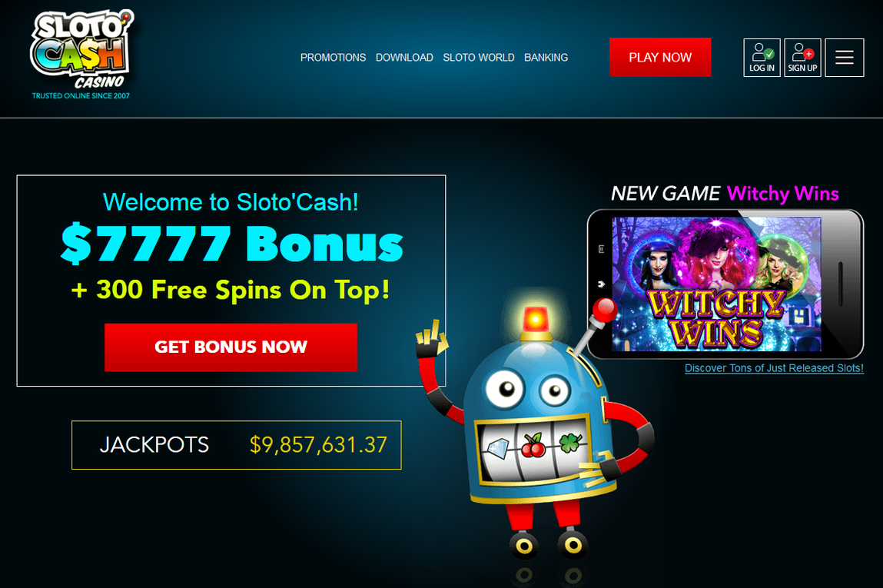Click the $7777 Bonus headline
The height and width of the screenshot is (588, 883).
click(x=232, y=244)
